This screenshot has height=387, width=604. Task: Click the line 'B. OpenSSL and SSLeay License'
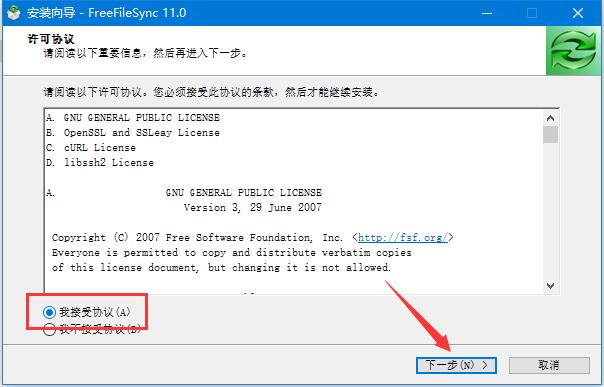133,133
